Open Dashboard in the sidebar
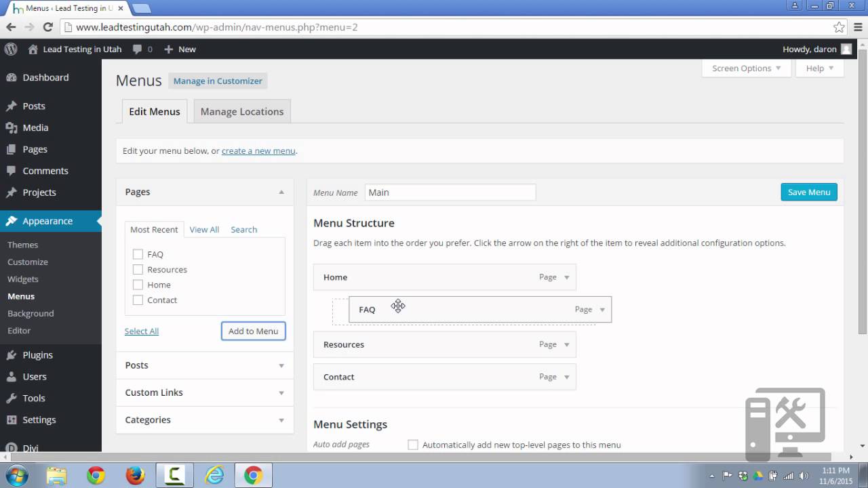Viewport: 868px width, 488px height. (45, 77)
